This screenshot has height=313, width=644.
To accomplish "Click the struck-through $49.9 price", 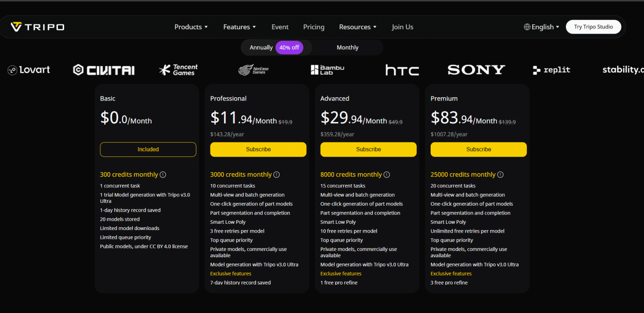I will [396, 122].
